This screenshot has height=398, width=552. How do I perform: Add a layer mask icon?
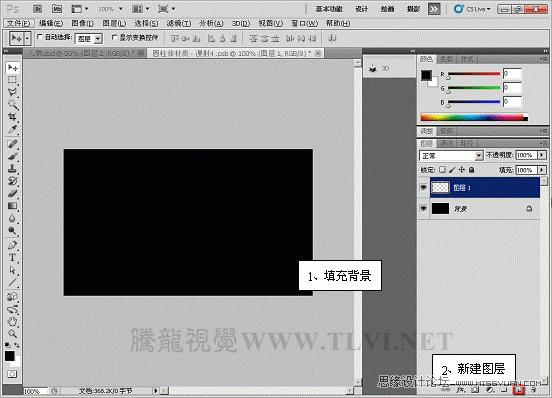(x=475, y=390)
